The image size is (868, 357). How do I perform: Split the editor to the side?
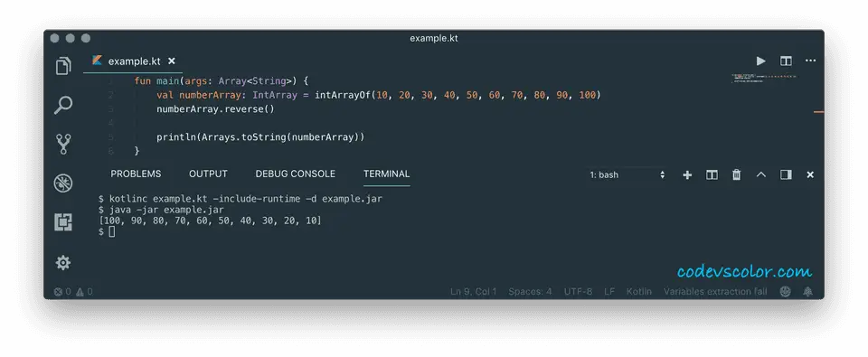786,61
